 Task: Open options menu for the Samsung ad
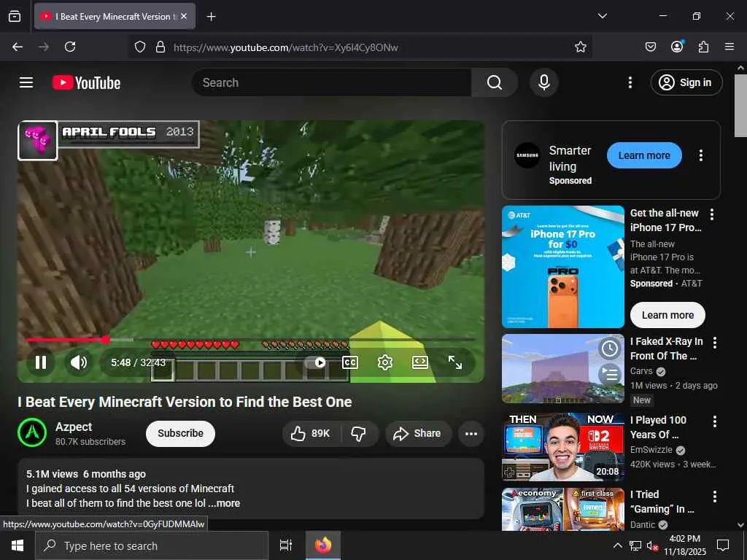pyautogui.click(x=700, y=155)
